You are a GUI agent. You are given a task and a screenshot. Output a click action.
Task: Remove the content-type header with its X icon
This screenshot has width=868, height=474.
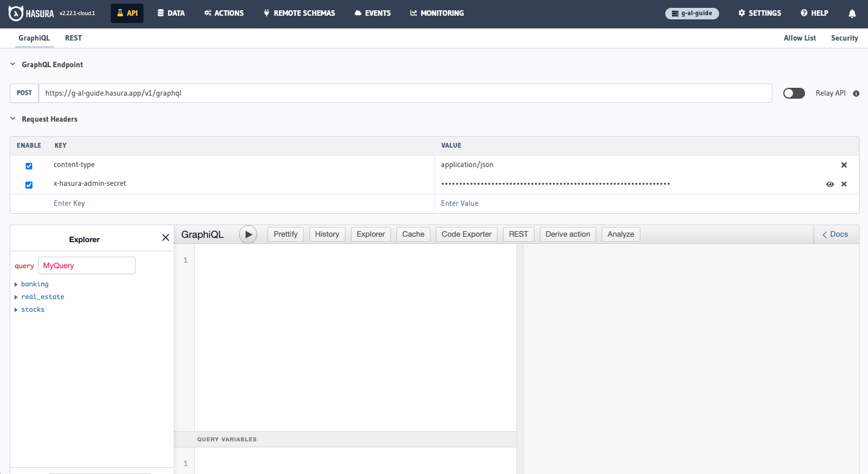tap(844, 164)
